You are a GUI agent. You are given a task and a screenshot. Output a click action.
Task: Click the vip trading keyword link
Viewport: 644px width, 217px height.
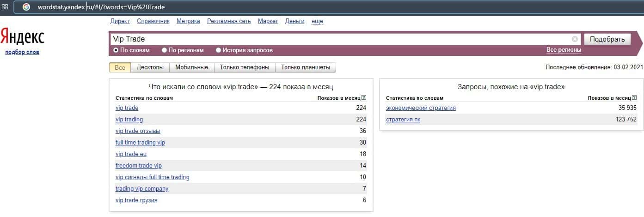(x=129, y=120)
